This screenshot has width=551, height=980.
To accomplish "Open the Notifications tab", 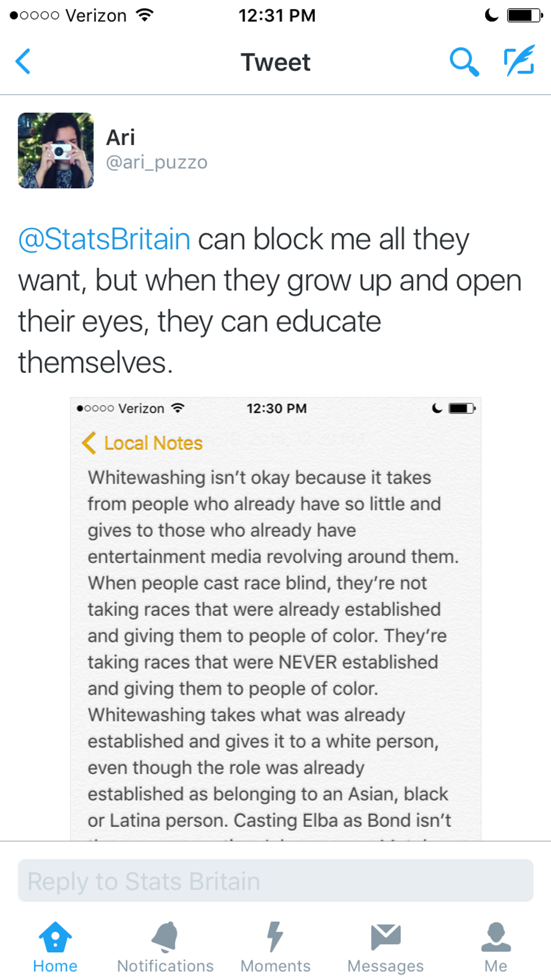I will 165,947.
